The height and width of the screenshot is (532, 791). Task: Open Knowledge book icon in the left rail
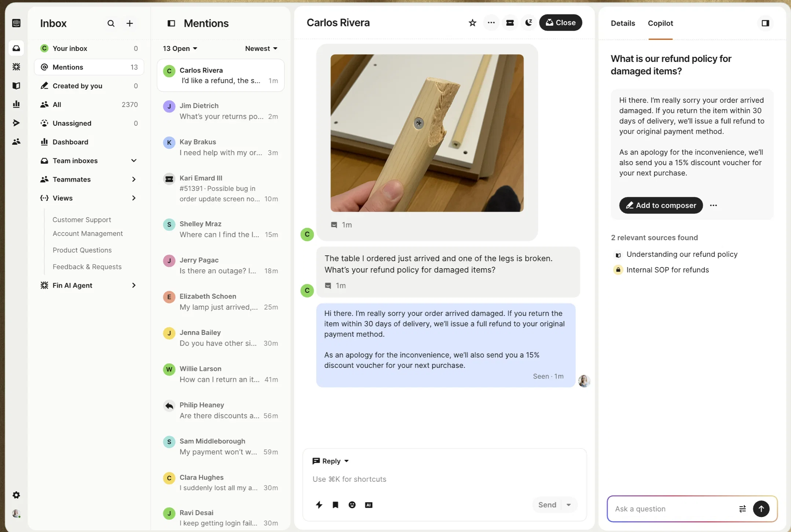(x=16, y=85)
